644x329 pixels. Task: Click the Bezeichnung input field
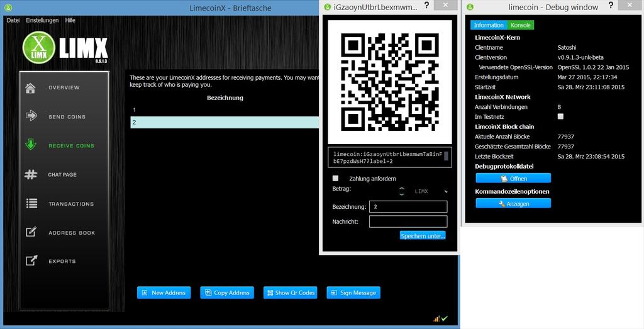pyautogui.click(x=408, y=206)
